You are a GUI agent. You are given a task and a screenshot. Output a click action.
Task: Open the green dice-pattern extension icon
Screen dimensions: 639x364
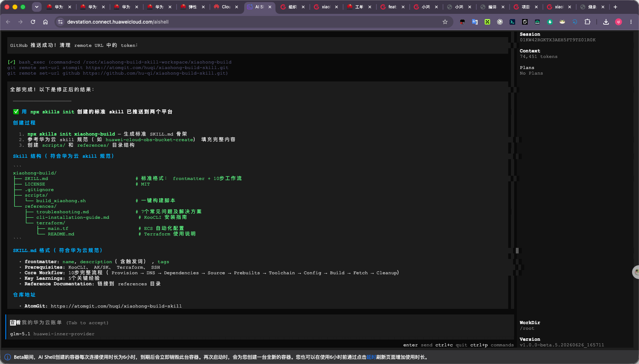pyautogui.click(x=487, y=22)
